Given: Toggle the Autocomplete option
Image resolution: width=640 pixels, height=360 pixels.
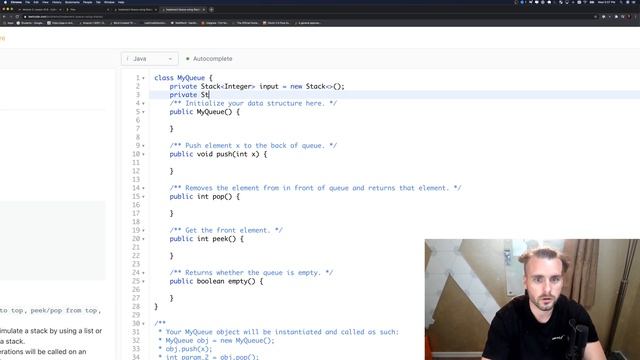Looking at the screenshot, I should [209, 59].
